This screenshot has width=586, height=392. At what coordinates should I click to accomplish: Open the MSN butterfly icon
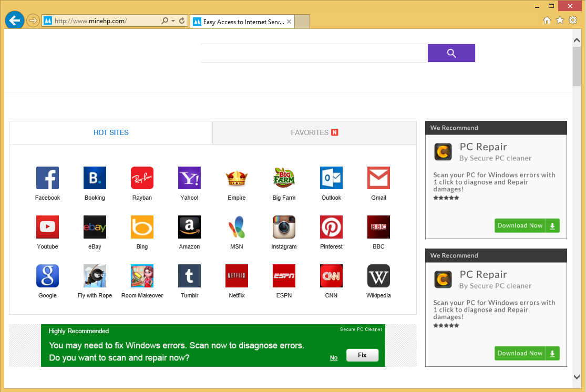(237, 227)
